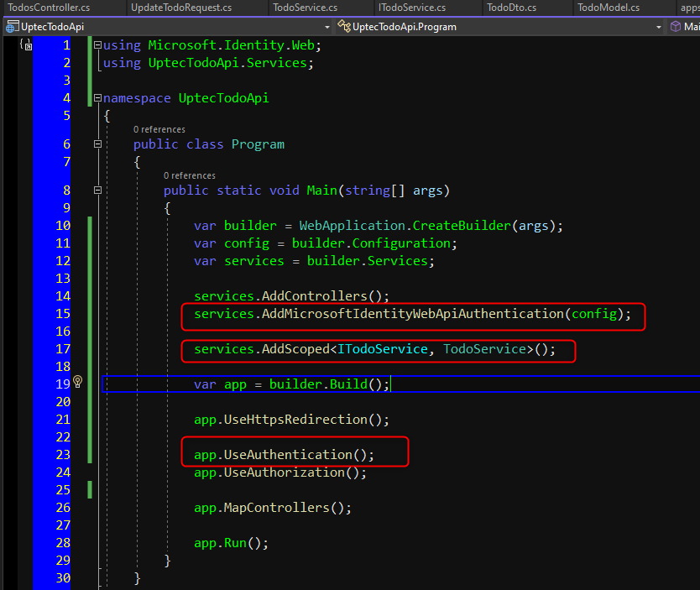Switch to the TodoModel.cs tab
Screen dimensions: 700x590
608,8
